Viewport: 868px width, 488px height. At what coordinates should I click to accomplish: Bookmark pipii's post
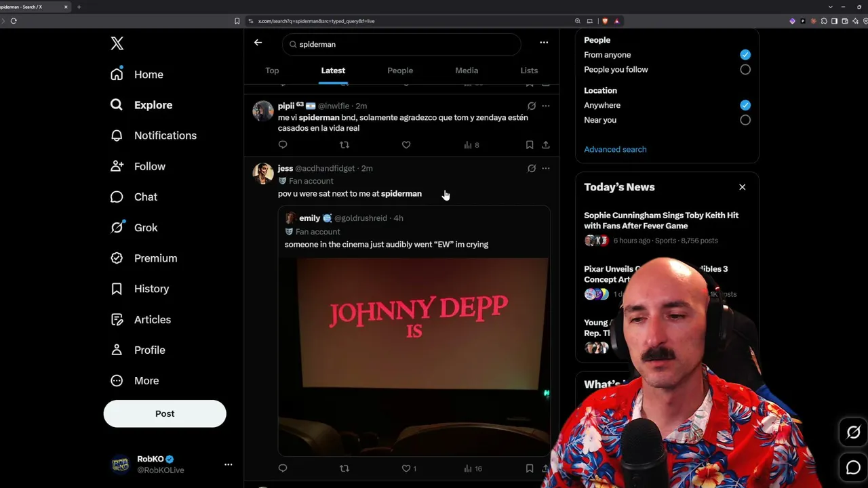click(x=530, y=144)
